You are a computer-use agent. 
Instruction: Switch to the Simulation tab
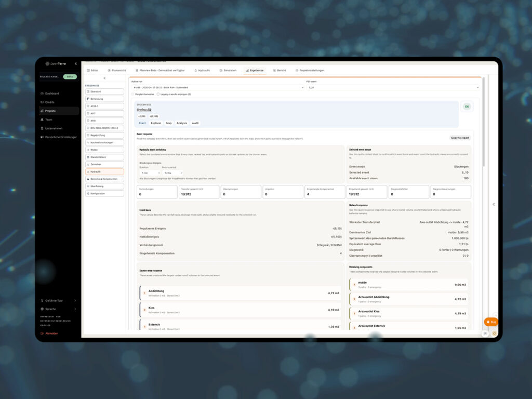pos(228,70)
